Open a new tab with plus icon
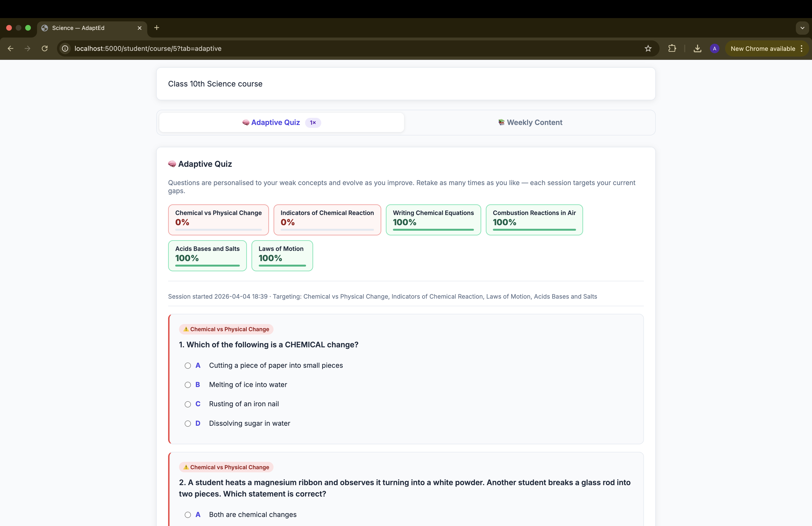The image size is (812, 526). [157, 28]
